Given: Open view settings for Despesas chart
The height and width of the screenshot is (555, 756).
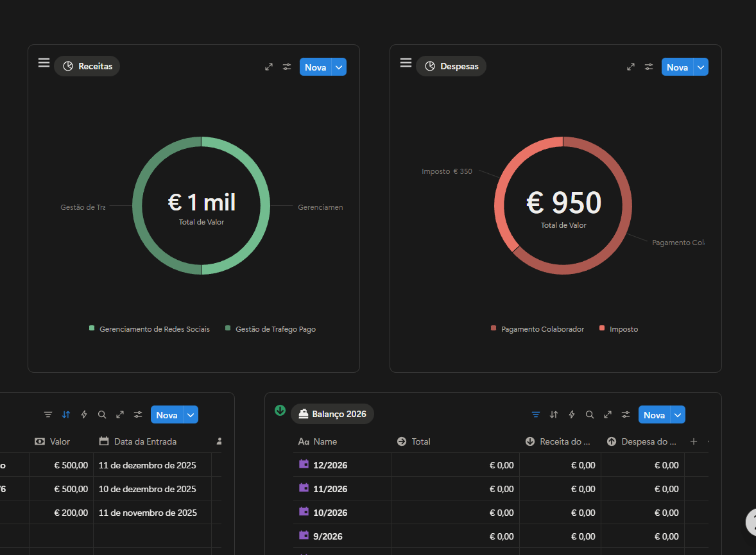Looking at the screenshot, I should 649,67.
